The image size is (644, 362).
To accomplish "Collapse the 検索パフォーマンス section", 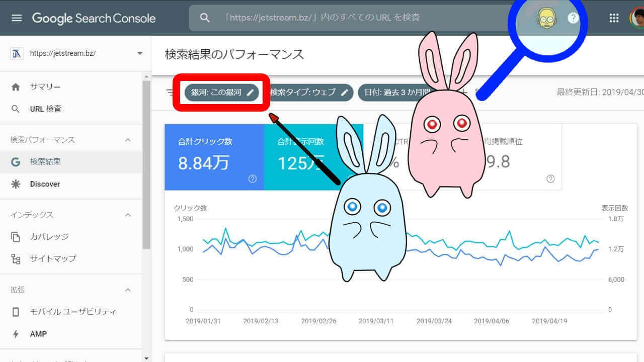I will tap(128, 140).
